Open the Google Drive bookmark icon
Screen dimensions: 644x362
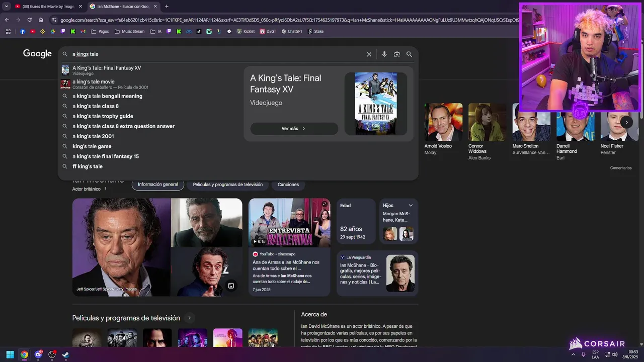pyautogui.click(x=53, y=31)
